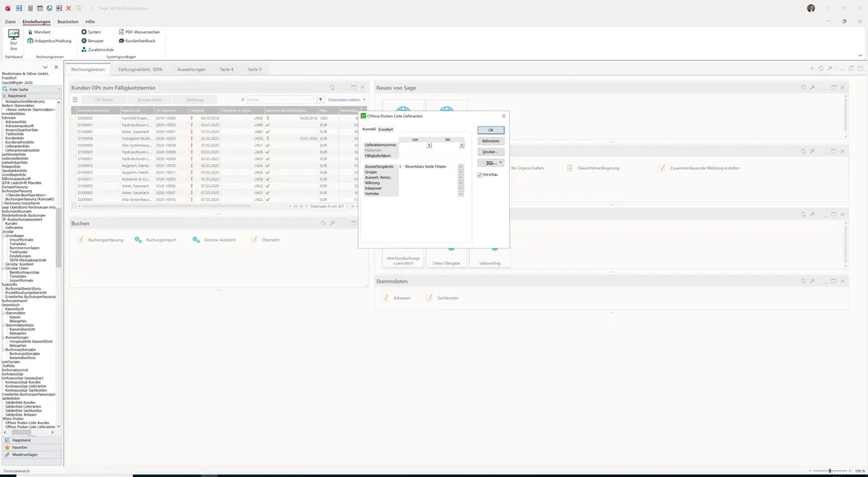The height and width of the screenshot is (477, 868).
Task: Open Sachkonten in the Stammdaten panel
Action: [x=442, y=298]
